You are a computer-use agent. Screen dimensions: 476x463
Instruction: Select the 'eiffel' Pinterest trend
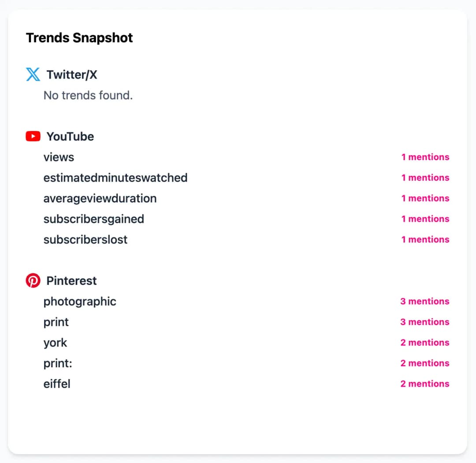coord(57,384)
